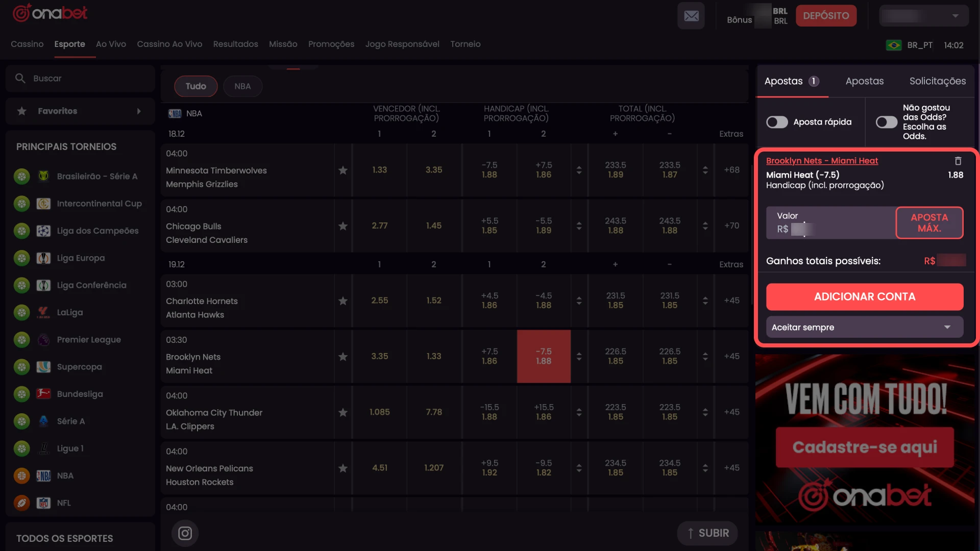Change the BR_PT language flag selector

click(x=894, y=45)
